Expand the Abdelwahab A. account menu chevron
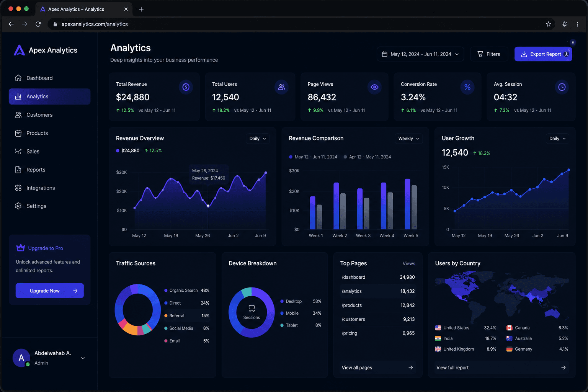Screen dimensions: 588x392 pyautogui.click(x=83, y=358)
